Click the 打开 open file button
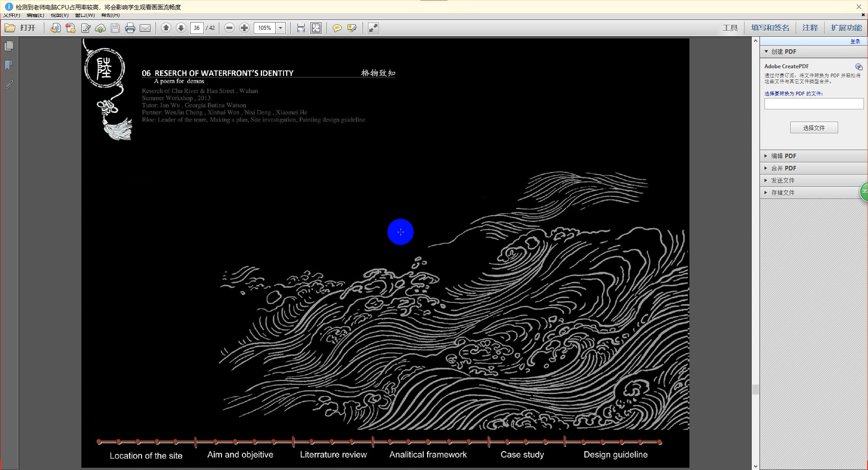The width and height of the screenshot is (868, 470). coord(20,28)
